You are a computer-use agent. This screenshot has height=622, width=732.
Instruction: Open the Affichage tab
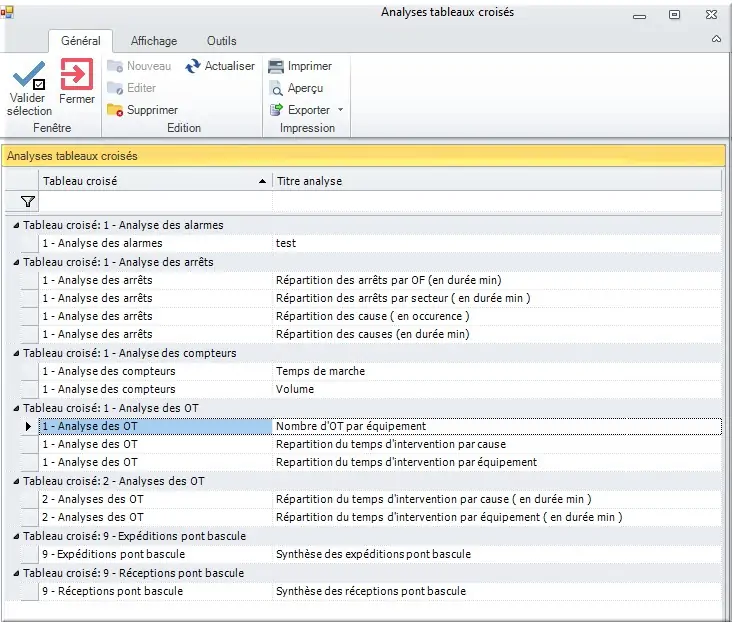(x=154, y=41)
